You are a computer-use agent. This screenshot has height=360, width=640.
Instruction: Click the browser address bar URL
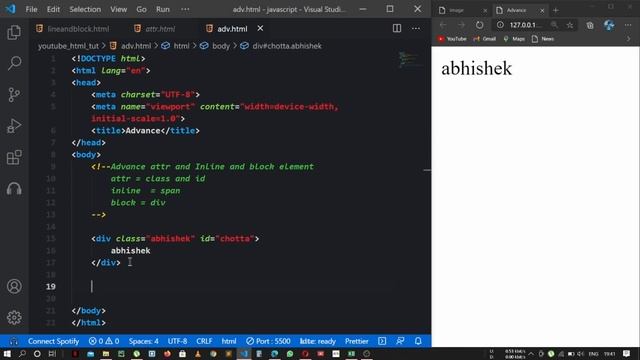tap(524, 25)
